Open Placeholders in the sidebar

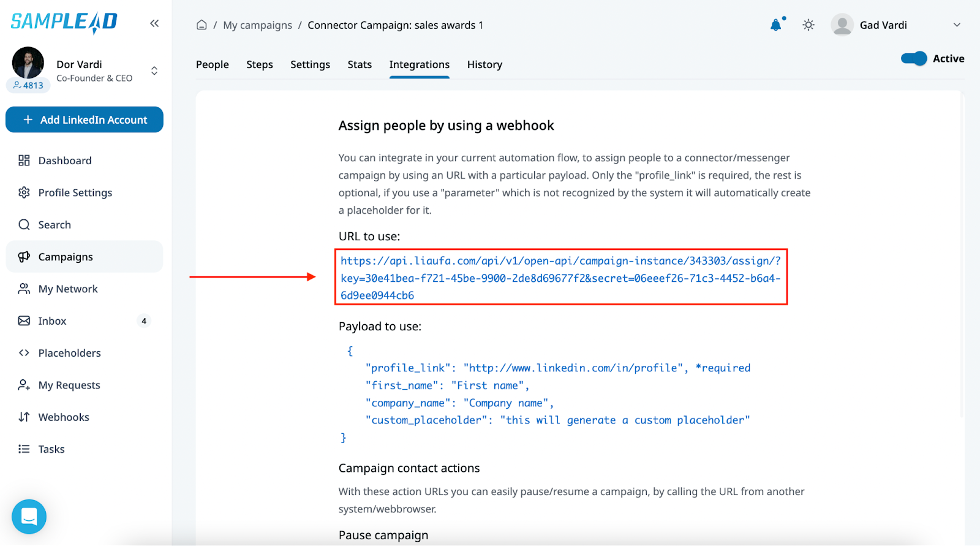pyautogui.click(x=69, y=353)
